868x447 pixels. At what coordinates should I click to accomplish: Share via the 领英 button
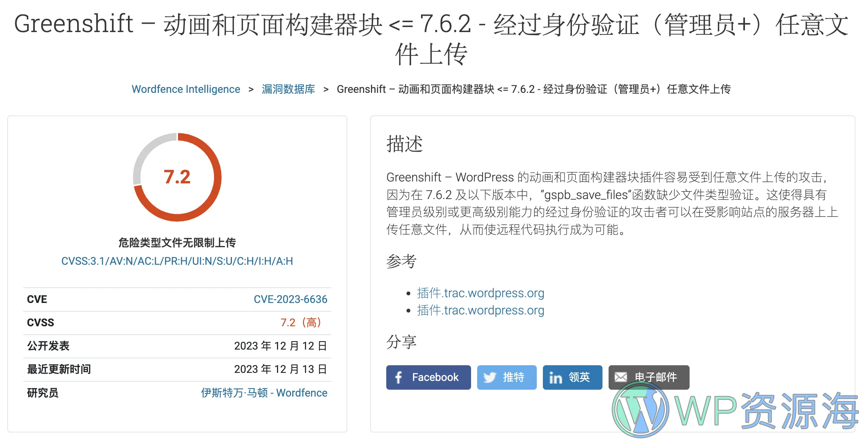(572, 377)
